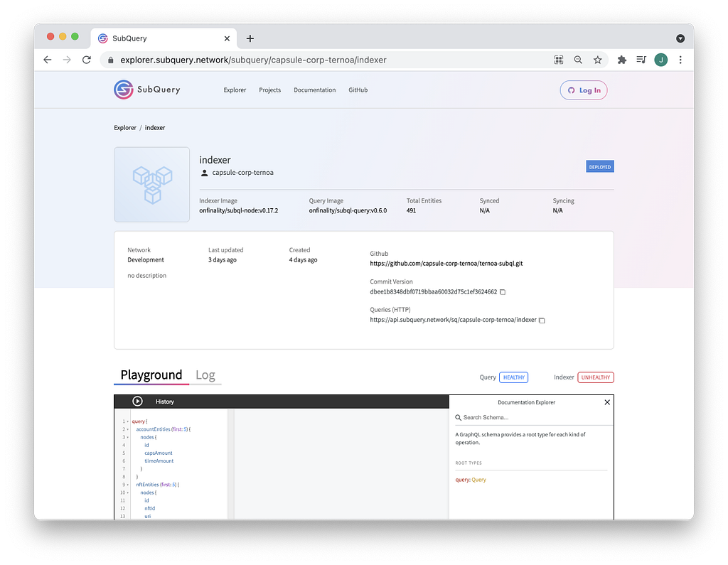
Task: Click the tab search dropdown arrow
Action: [x=680, y=38]
